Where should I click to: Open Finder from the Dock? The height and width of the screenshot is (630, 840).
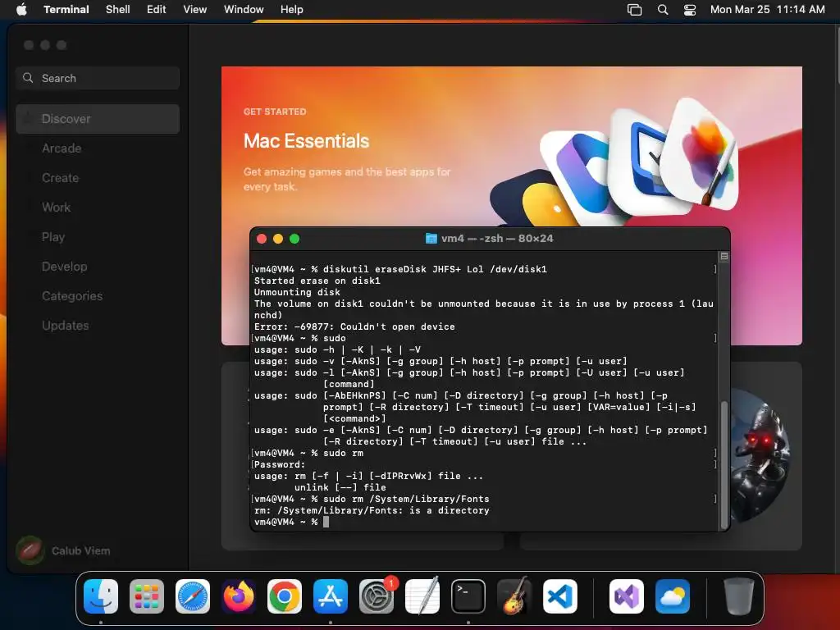101,596
